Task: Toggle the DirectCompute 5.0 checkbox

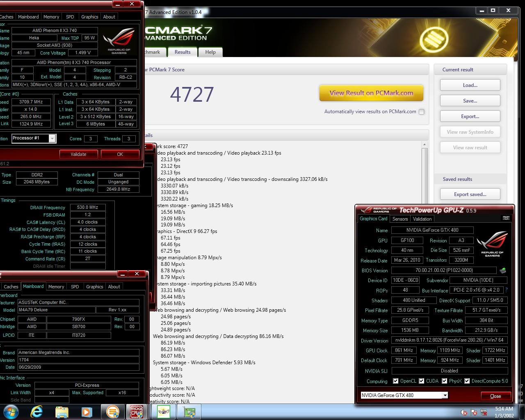Action: point(467,381)
